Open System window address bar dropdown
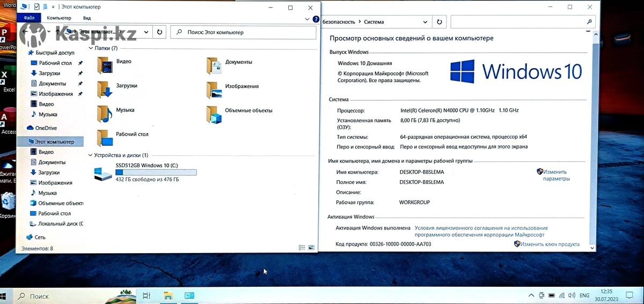644x304 pixels. pyautogui.click(x=426, y=22)
